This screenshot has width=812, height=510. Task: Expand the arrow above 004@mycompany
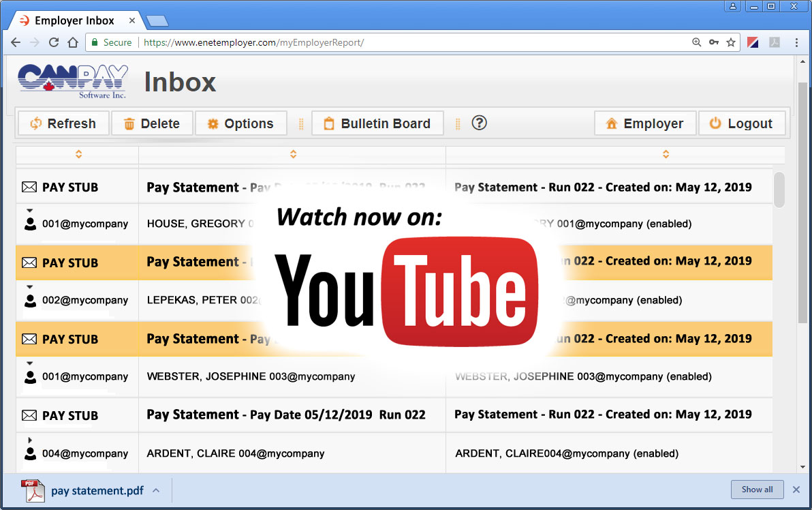pos(30,440)
